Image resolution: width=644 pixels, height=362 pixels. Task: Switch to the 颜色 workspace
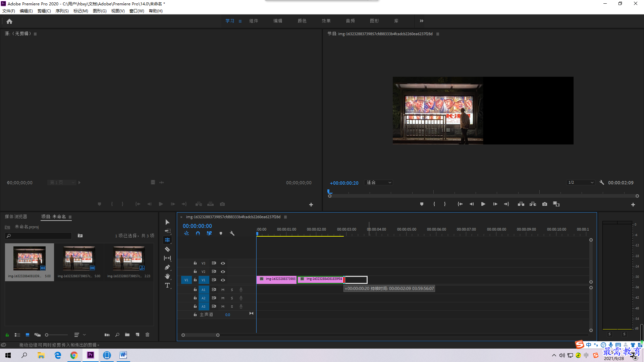click(x=302, y=21)
